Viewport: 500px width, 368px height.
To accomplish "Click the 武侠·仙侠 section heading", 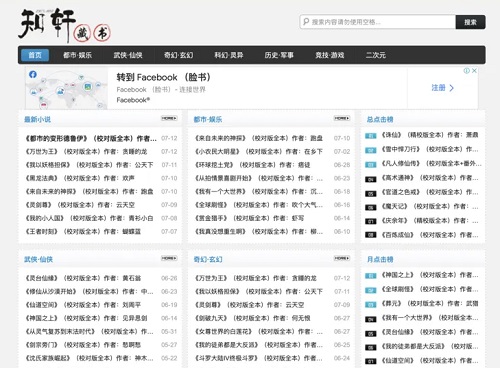I will [38, 259].
